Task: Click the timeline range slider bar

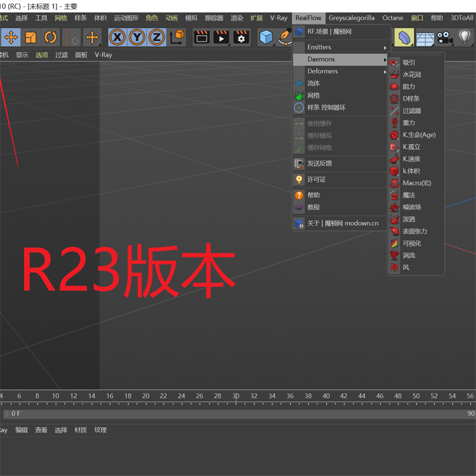Action: [x=239, y=414]
